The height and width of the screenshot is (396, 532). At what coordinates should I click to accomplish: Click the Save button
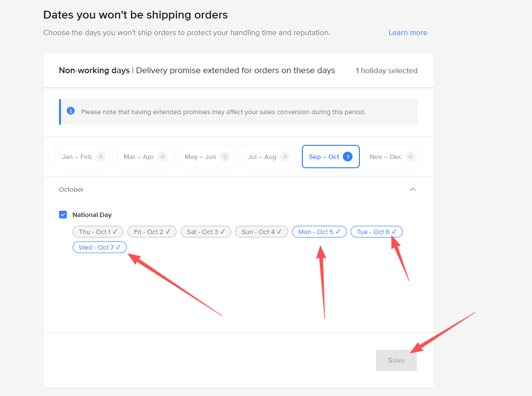pos(396,360)
